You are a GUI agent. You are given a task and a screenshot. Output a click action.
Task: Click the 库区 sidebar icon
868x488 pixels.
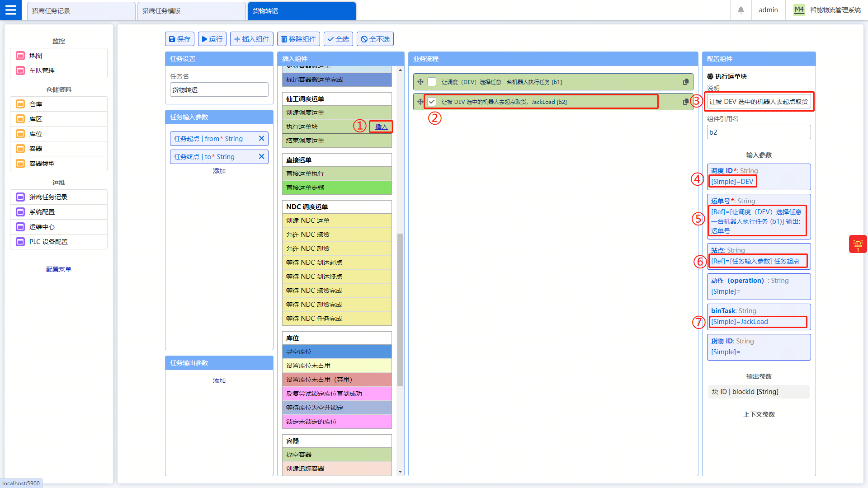20,119
